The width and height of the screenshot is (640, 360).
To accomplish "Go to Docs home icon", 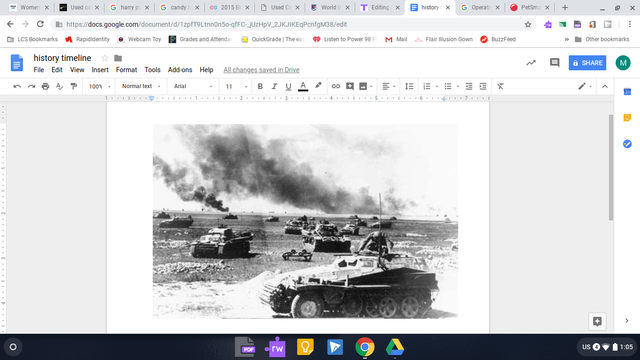I will pyautogui.click(x=17, y=63).
